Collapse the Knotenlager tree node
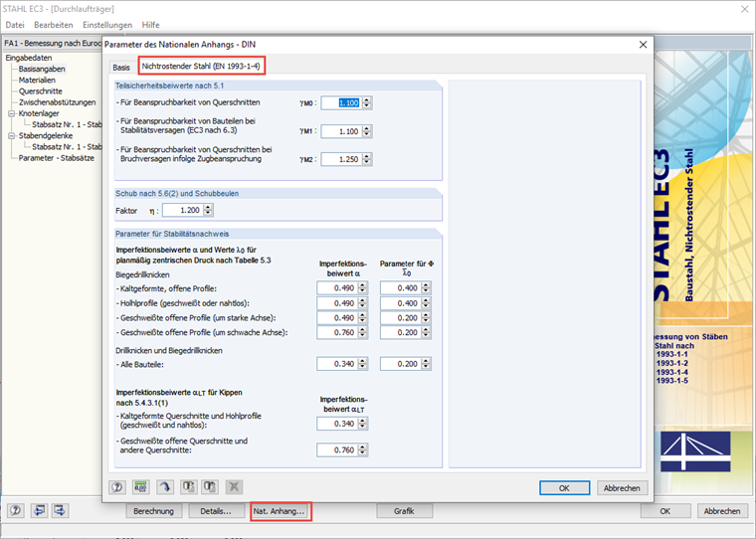The image size is (756, 539). click(x=12, y=113)
